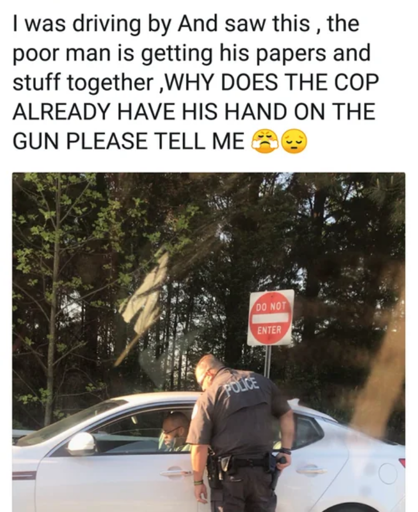Click the steaming angry face emoji
The width and height of the screenshot is (418, 512).
265,141
